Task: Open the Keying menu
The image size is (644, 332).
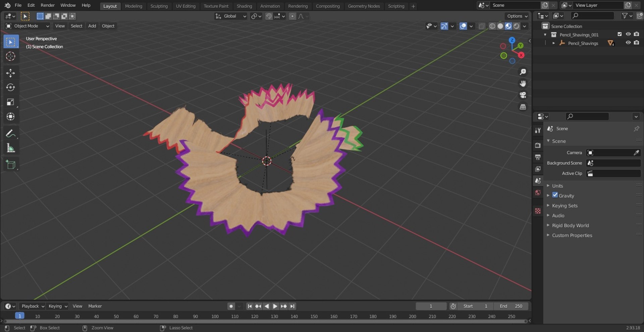Action: (x=58, y=306)
